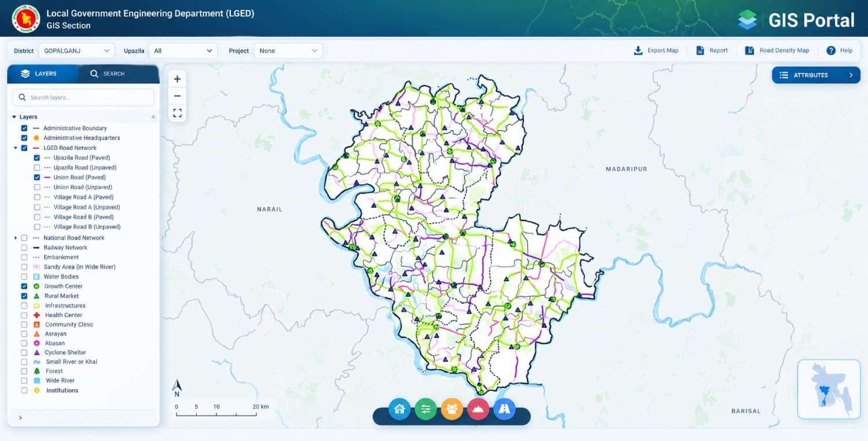Switch to the LAYERS tab
868x441 pixels.
click(43, 73)
